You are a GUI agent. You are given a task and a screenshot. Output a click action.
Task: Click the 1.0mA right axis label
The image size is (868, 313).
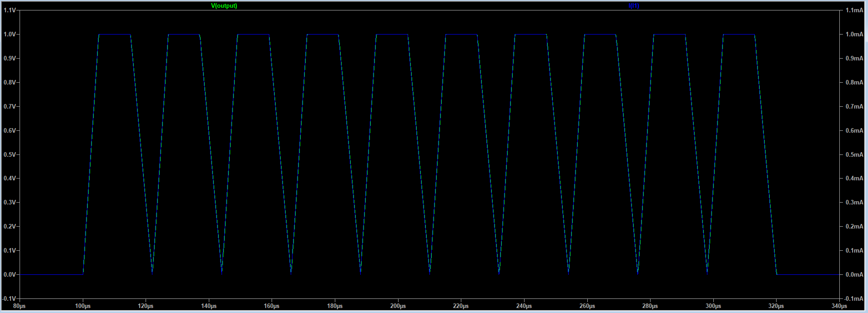click(854, 35)
